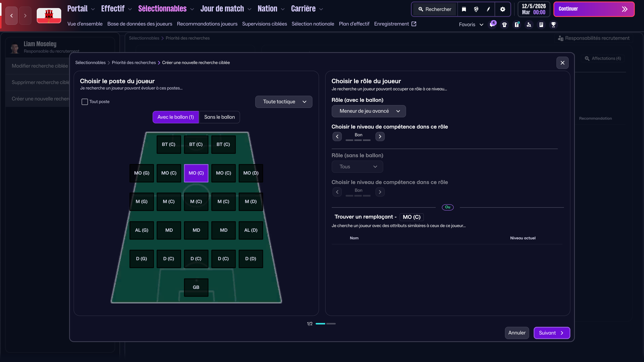
Task: Open the messages inbox icon with badge 4
Action: pos(492,24)
